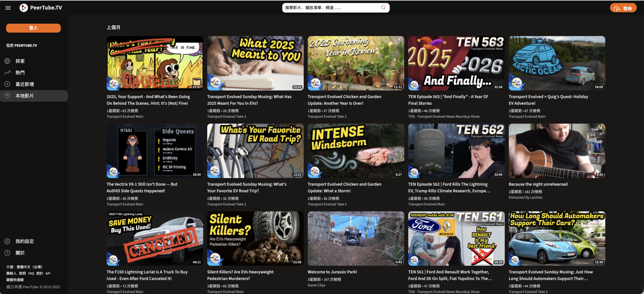Click the globe icon for 探索
Viewport: 644px width, 294px height.
[x=7, y=61]
